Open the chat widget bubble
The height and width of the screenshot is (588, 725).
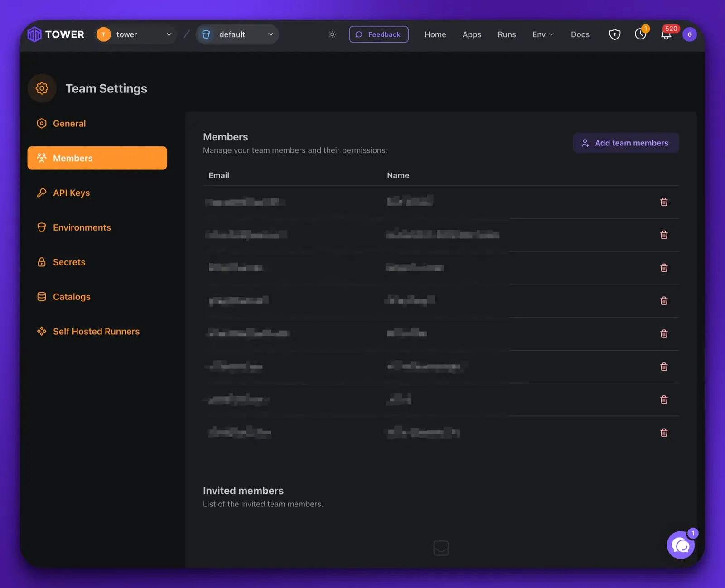pos(681,546)
